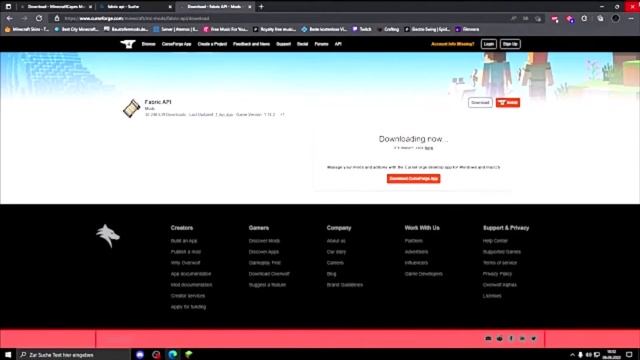
Task: Open Feedback and News menu
Action: point(251,44)
